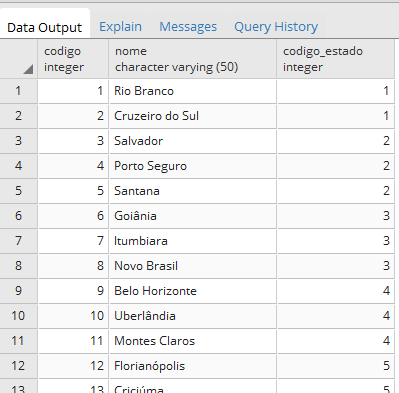
Task: Select the codigo integer column header
Action: 73,59
